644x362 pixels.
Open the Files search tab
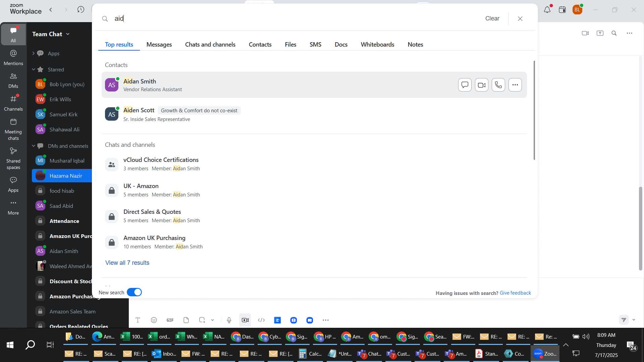click(290, 45)
